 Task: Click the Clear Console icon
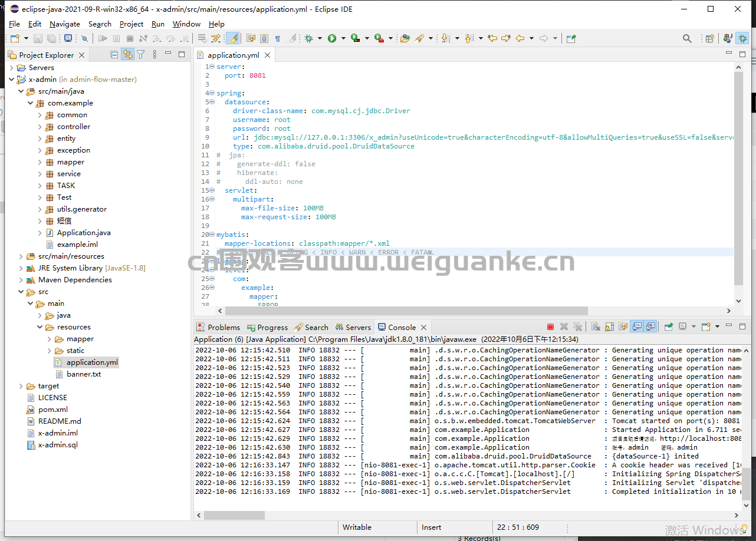point(596,326)
